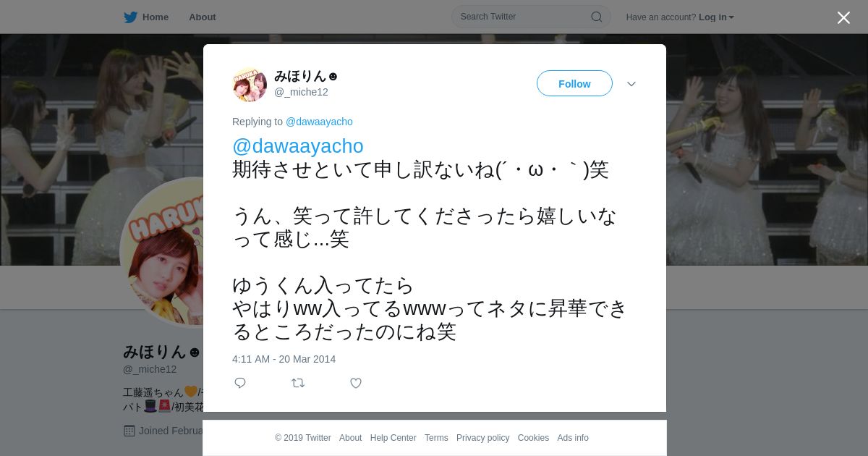Follow the @_miche12 account
This screenshot has height=456, width=868.
574,84
